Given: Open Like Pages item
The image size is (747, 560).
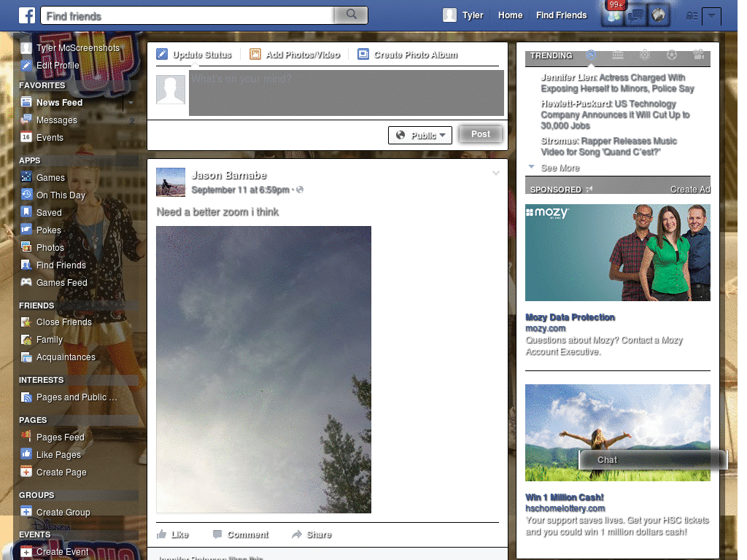Looking at the screenshot, I should point(58,455).
